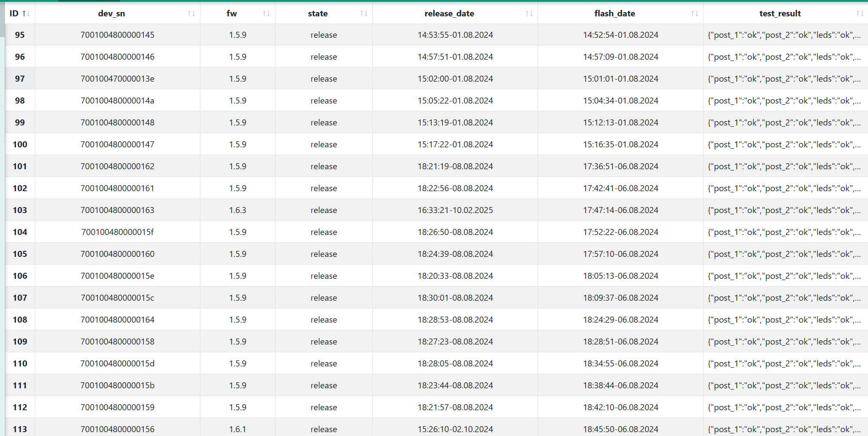Click serial 7001004800000159
868x436 pixels.
[x=118, y=407]
